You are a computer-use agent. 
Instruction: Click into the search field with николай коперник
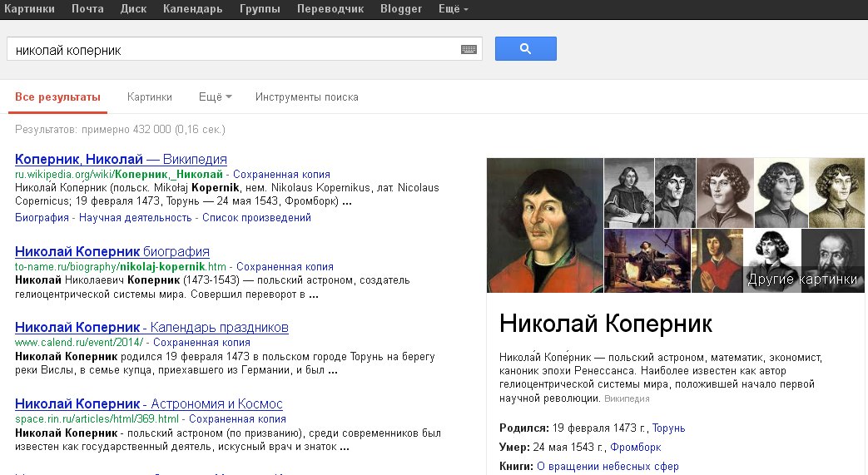coord(233,50)
